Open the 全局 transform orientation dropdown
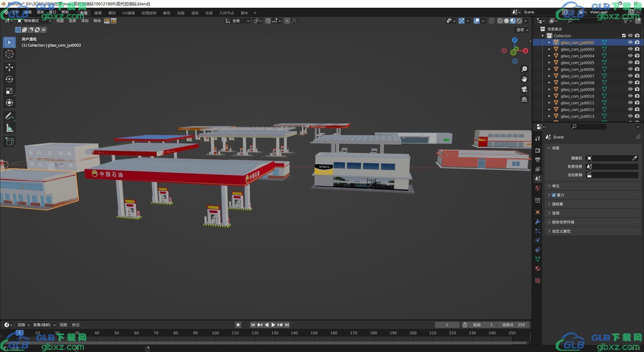644x352 pixels. pyautogui.click(x=237, y=21)
